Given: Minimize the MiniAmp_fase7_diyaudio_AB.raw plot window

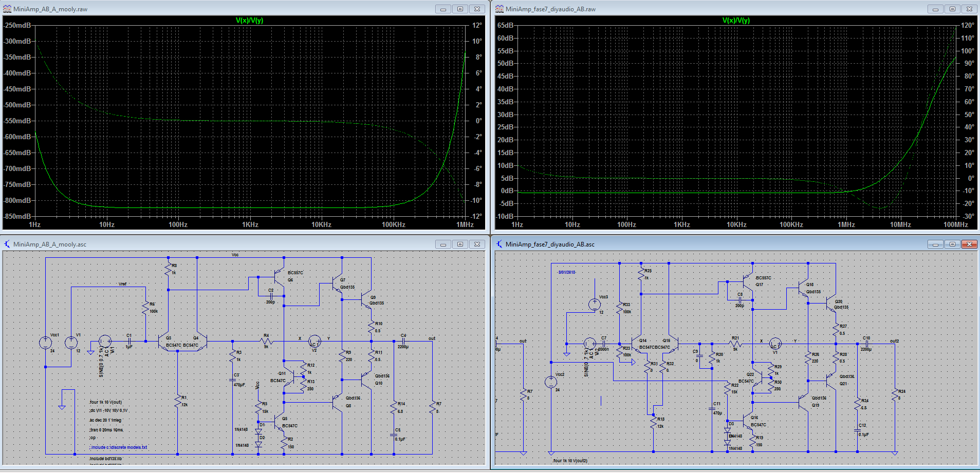Looking at the screenshot, I should tap(935, 9).
